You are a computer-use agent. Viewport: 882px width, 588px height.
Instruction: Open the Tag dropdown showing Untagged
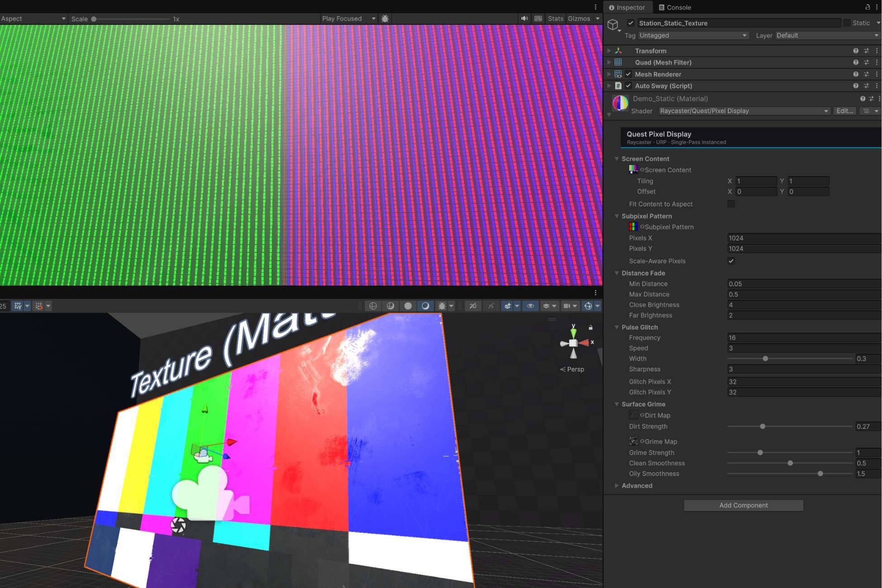click(x=693, y=35)
